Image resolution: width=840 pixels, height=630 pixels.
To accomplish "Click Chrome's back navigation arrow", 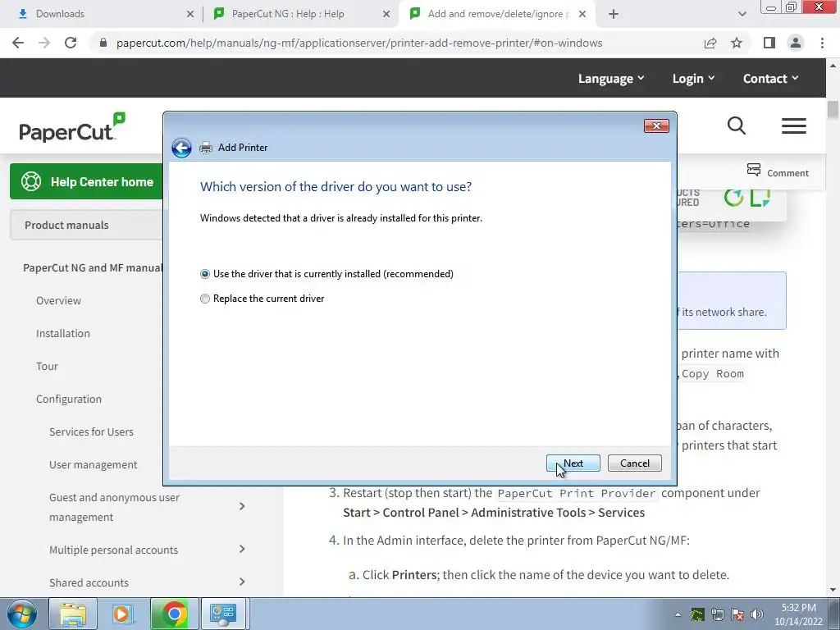I will click(18, 43).
